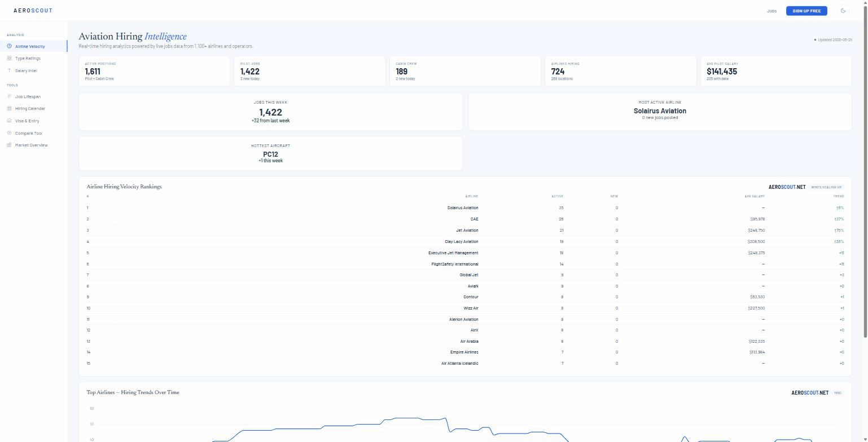
Task: Click the Avg Pilot Salary $141,435 card
Action: tap(776, 71)
